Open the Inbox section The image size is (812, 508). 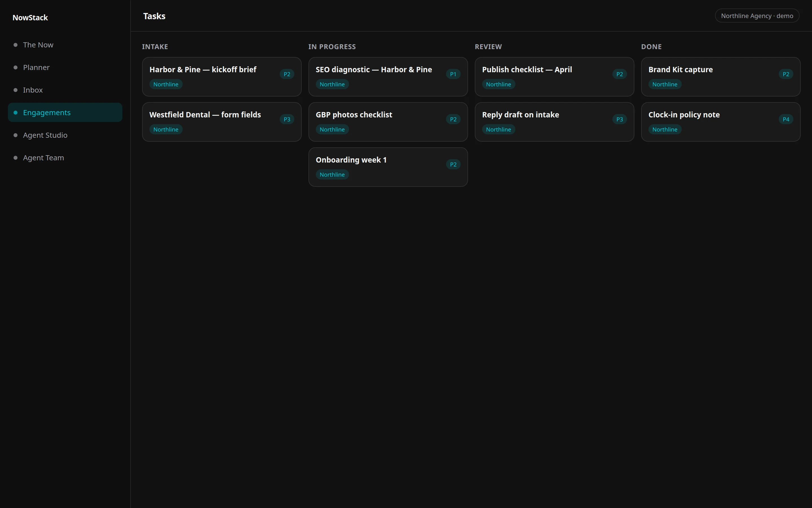point(65,90)
